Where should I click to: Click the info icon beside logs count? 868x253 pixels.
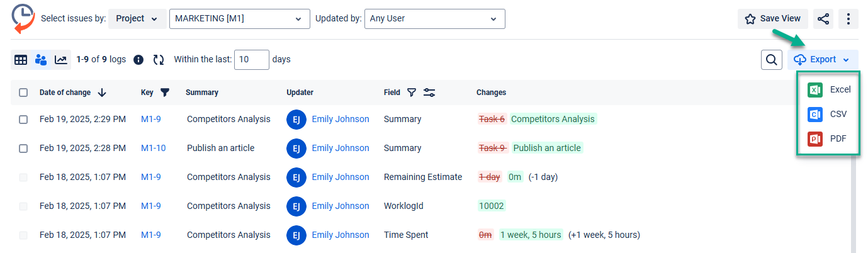[138, 60]
